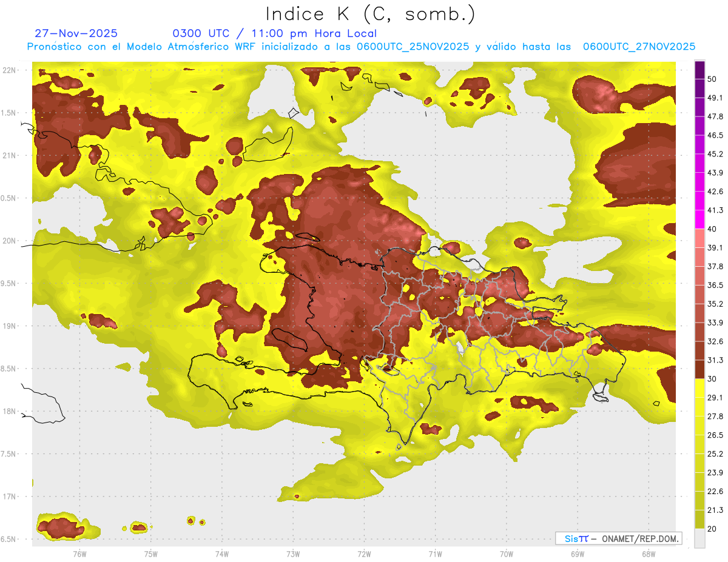Click the 19N latitude axis label
Image resolution: width=728 pixels, height=562 pixels.
[8, 326]
